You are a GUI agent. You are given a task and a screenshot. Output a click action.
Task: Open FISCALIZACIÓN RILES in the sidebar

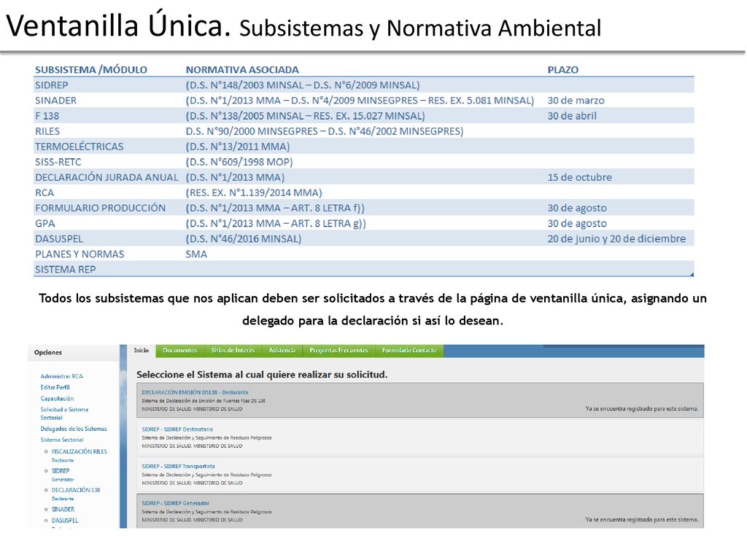(79, 451)
